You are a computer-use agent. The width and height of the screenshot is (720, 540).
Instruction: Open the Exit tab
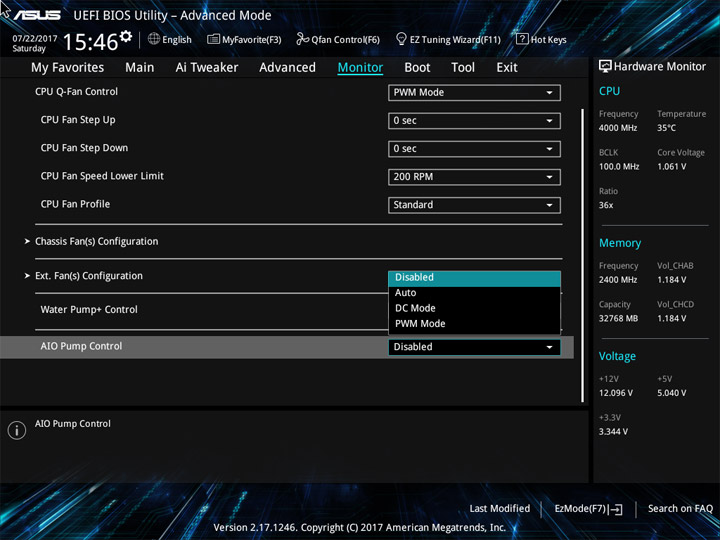507,68
